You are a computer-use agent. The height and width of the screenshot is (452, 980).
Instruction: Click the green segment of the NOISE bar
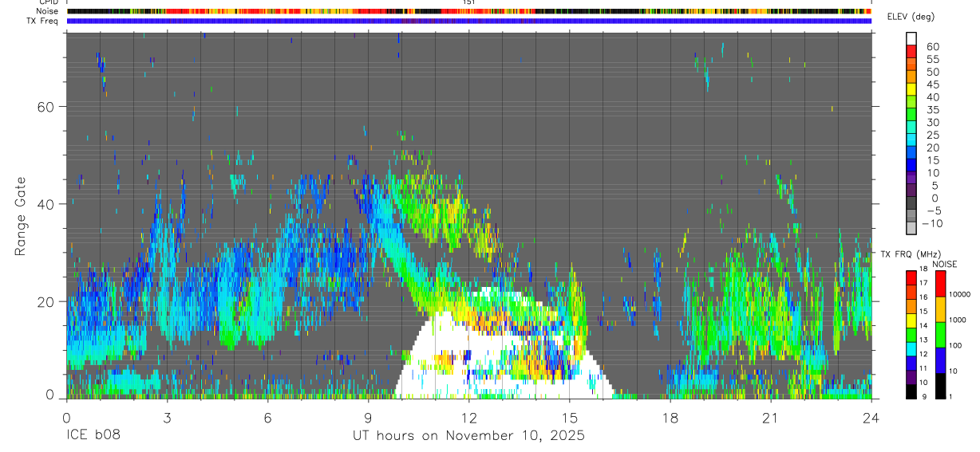click(940, 334)
